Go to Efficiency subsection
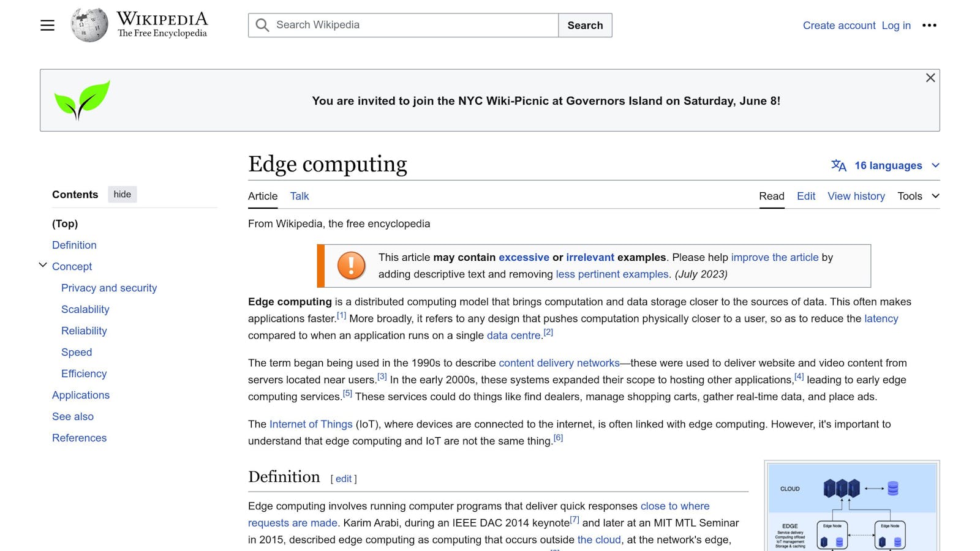Viewport: 980px width, 551px height. (84, 373)
